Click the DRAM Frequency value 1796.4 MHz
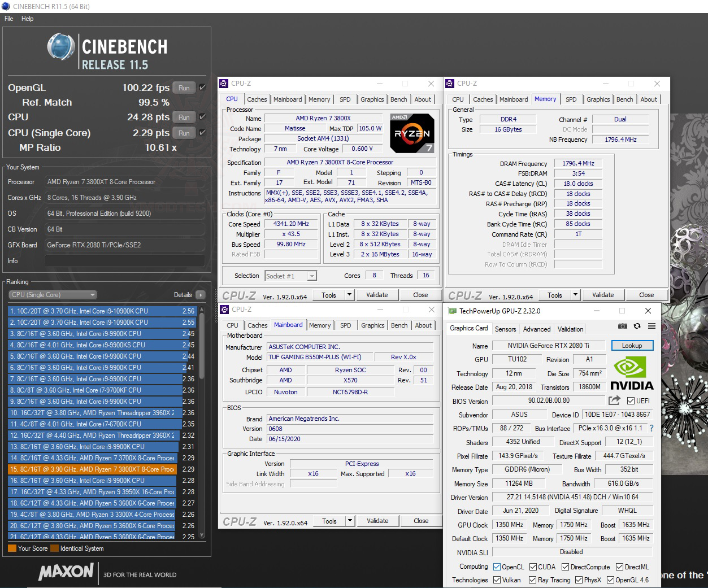The image size is (708, 588). (x=578, y=163)
